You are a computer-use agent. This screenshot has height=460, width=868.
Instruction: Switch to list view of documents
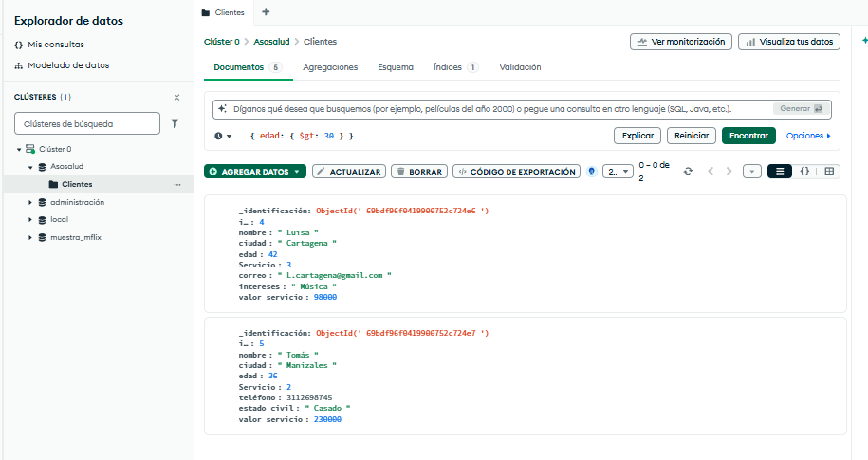coord(779,172)
